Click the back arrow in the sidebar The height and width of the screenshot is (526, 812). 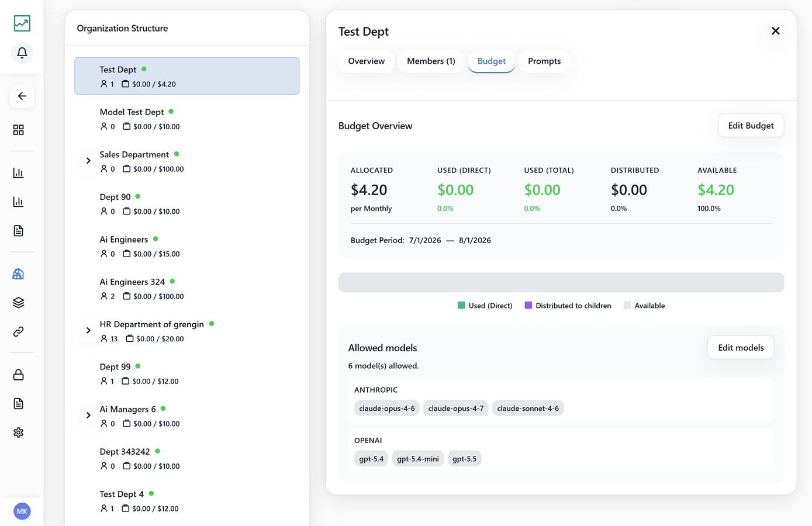[x=22, y=96]
